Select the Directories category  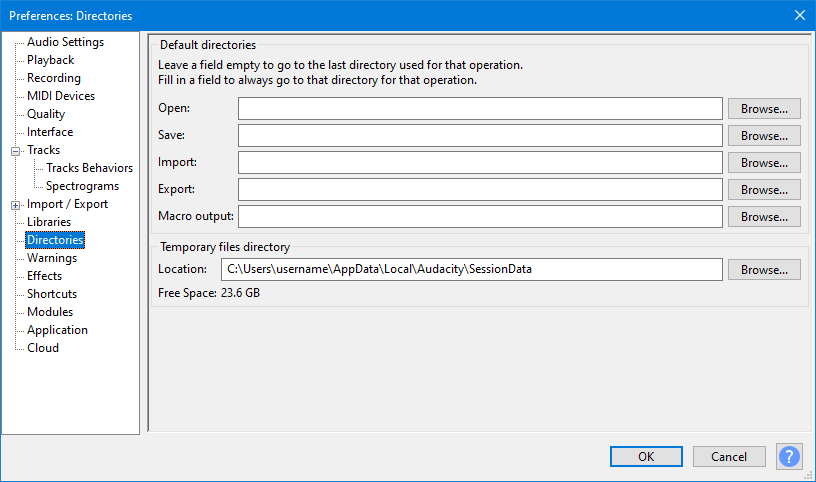55,240
